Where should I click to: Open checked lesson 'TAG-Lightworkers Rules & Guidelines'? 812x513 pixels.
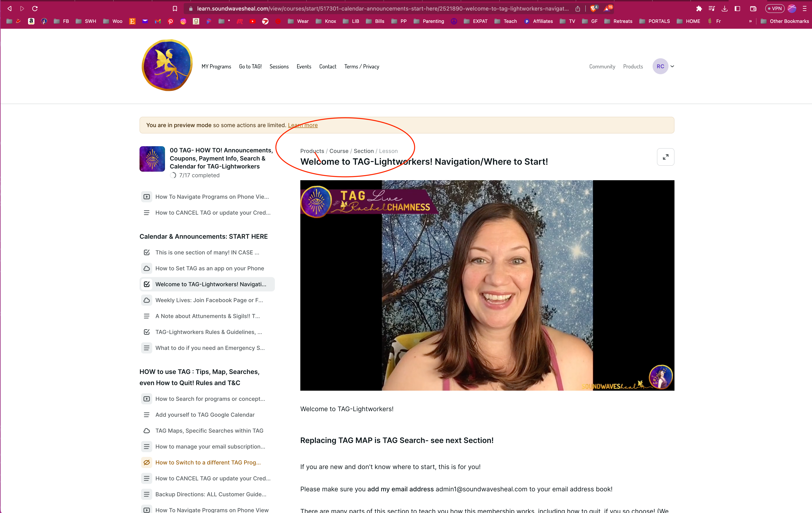(208, 332)
